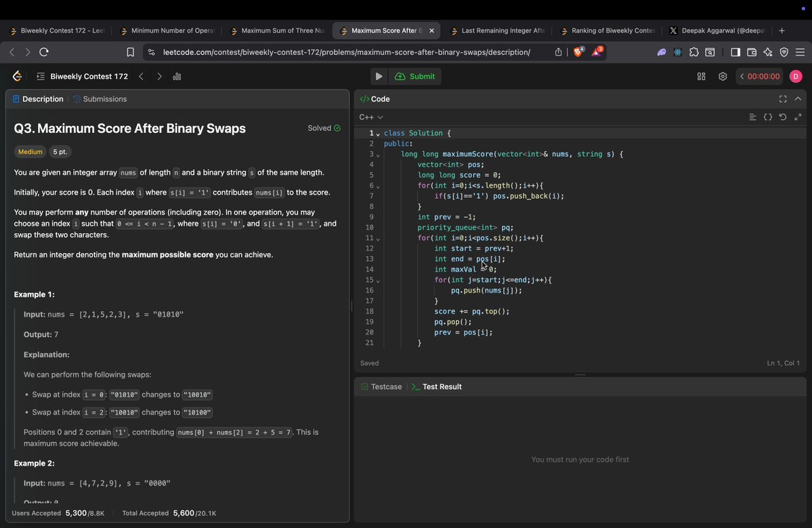The width and height of the screenshot is (812, 528).
Task: Open the Brave wallet icon
Action: tap(752, 52)
